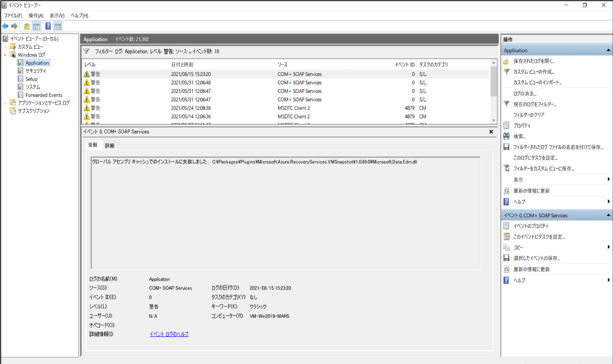Close the event preview pane
The width and height of the screenshot is (613, 364).
pos(491,132)
